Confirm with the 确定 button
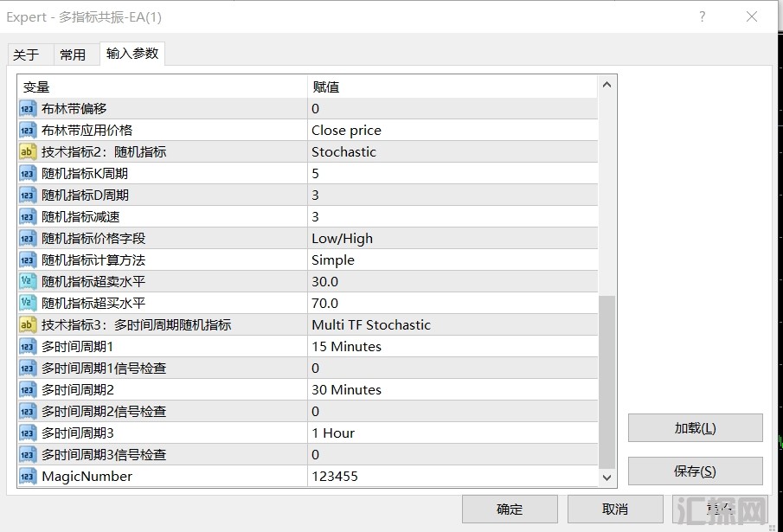This screenshot has height=532, width=783. click(510, 509)
